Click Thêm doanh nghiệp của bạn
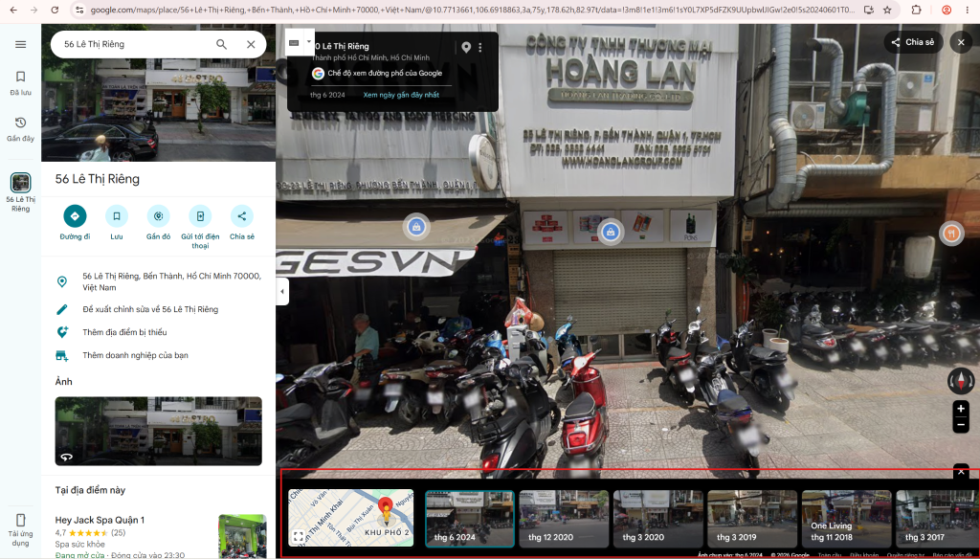 [x=159, y=355]
